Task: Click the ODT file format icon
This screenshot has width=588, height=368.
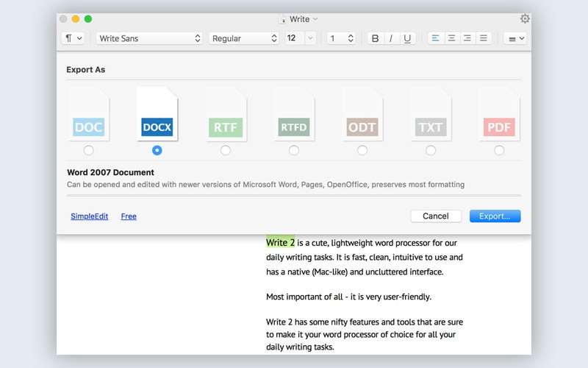Action: 362,114
